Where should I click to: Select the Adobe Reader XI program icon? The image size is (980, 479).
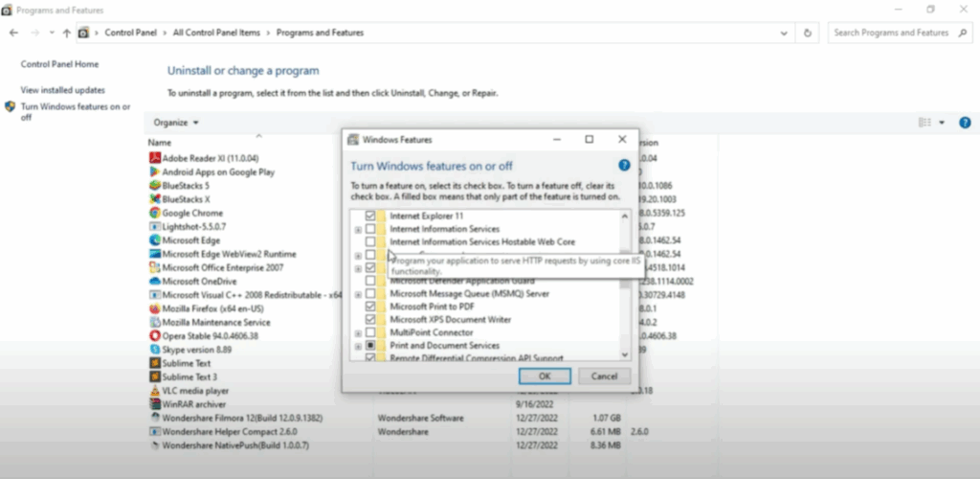coord(154,158)
